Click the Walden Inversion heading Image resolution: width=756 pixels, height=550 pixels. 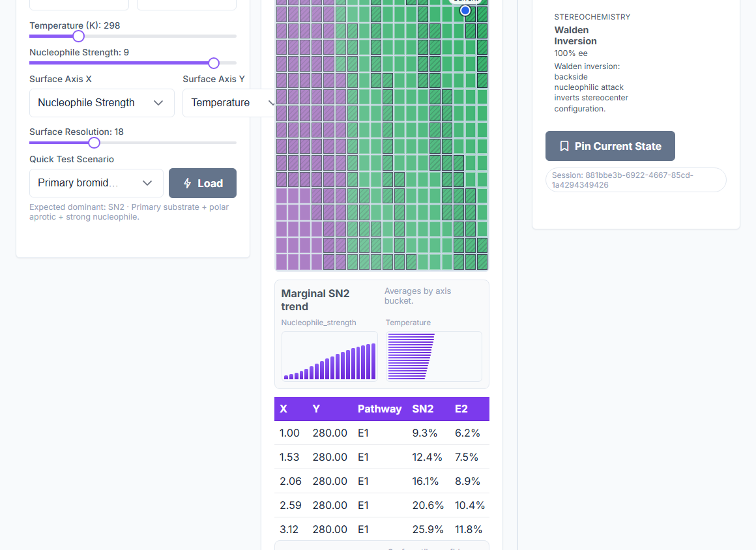pyautogui.click(x=575, y=36)
